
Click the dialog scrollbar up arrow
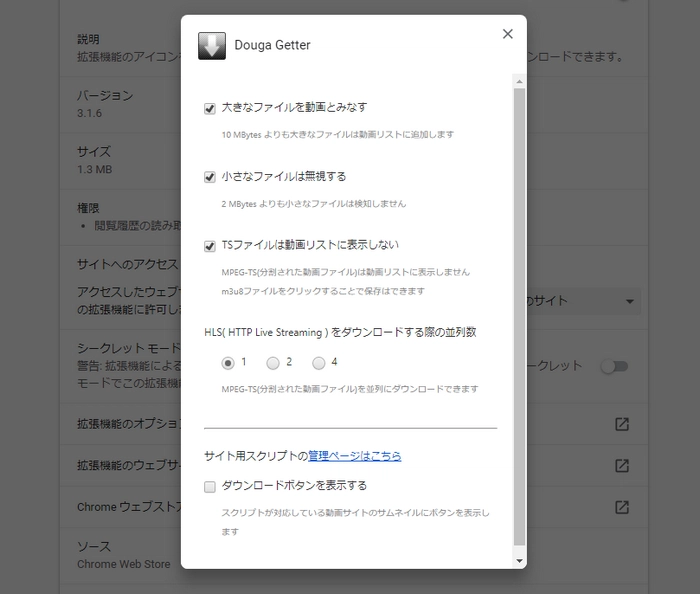click(518, 80)
